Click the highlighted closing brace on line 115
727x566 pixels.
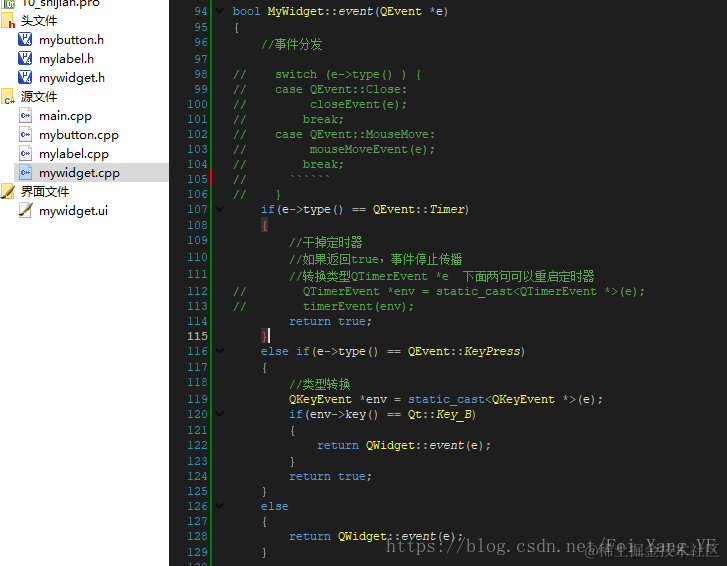(264, 336)
